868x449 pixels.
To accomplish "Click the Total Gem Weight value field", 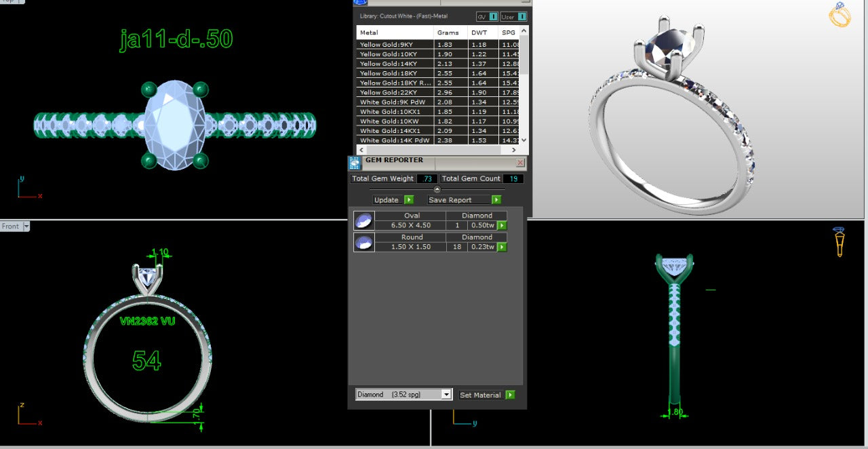I will coord(427,179).
